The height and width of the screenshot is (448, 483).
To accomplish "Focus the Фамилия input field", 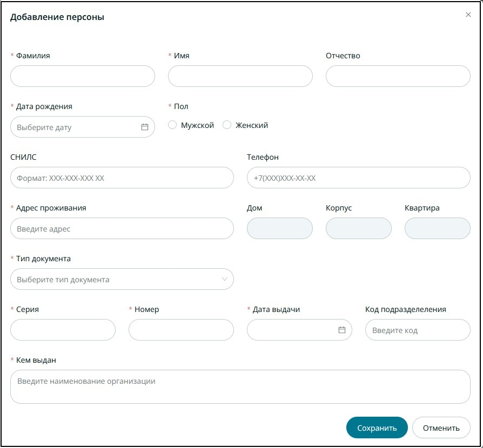I will (83, 76).
